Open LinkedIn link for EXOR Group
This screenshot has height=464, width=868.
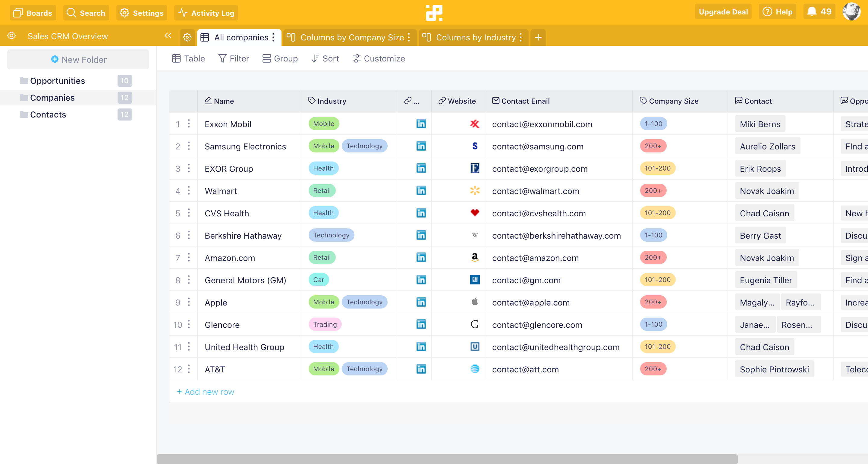pos(421,168)
